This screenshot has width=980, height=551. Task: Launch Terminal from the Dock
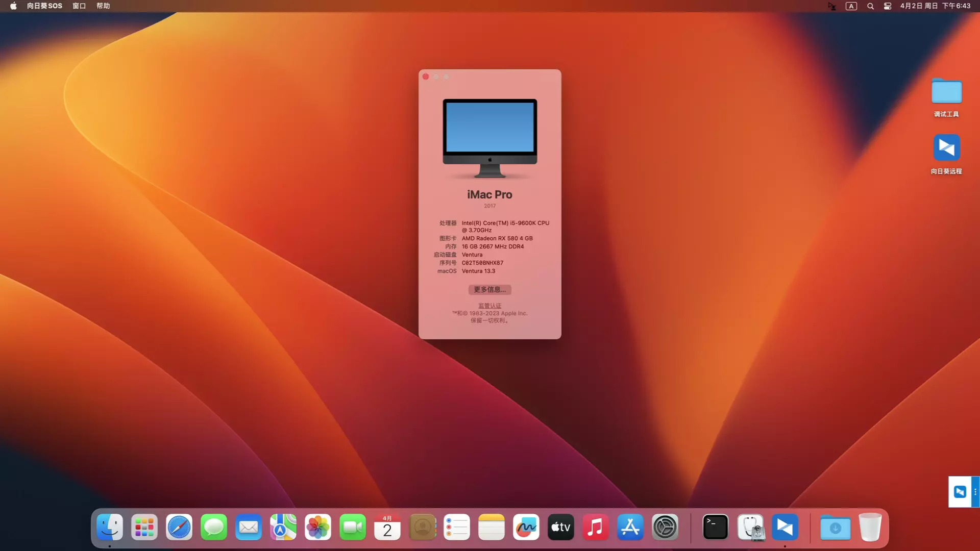click(715, 527)
